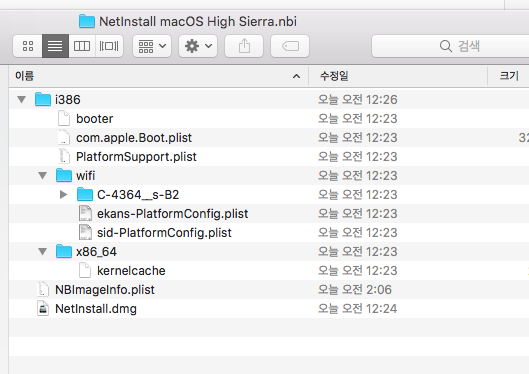This screenshot has height=374, width=529.
Task: Select the NetInstall.dmg name
Action: tap(96, 309)
